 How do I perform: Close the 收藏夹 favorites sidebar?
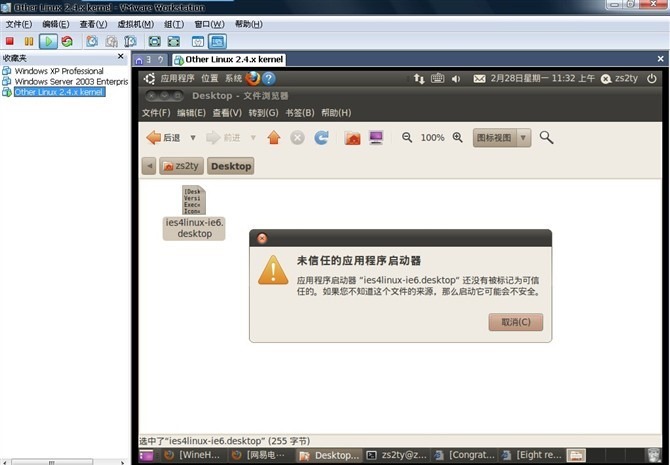click(120, 56)
